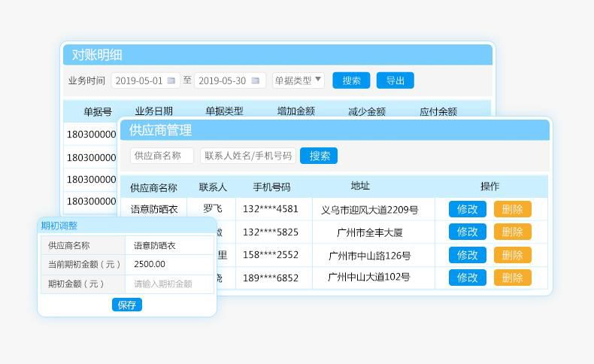The height and width of the screenshot is (364, 594).
Task: Click 搜索 button in 供应商管理 panel
Action: 319,156
